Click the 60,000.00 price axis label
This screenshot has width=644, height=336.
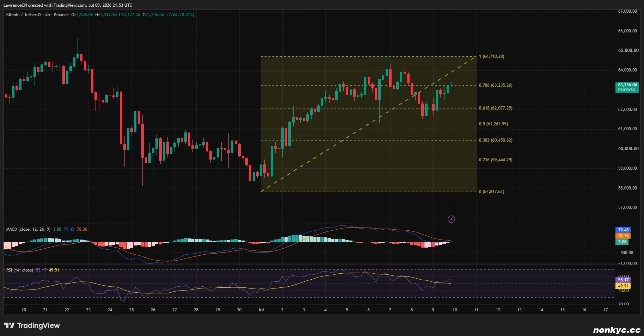pyautogui.click(x=628, y=149)
